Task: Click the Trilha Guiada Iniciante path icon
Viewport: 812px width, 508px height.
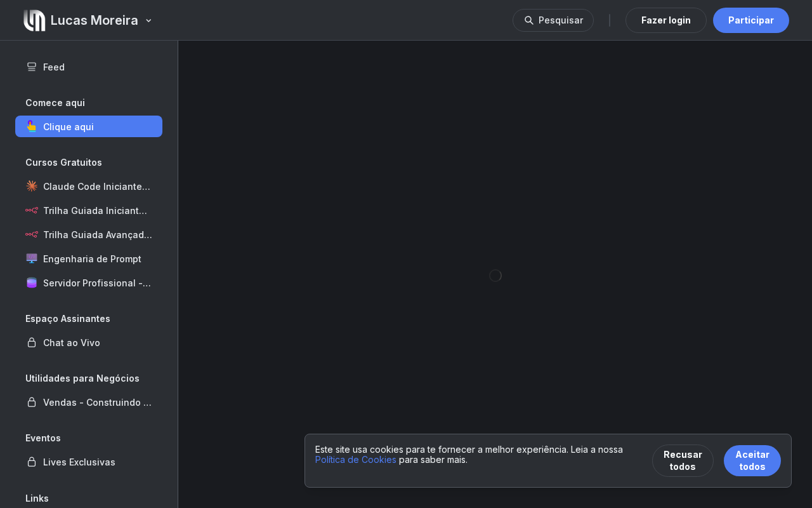Action: click(32, 210)
